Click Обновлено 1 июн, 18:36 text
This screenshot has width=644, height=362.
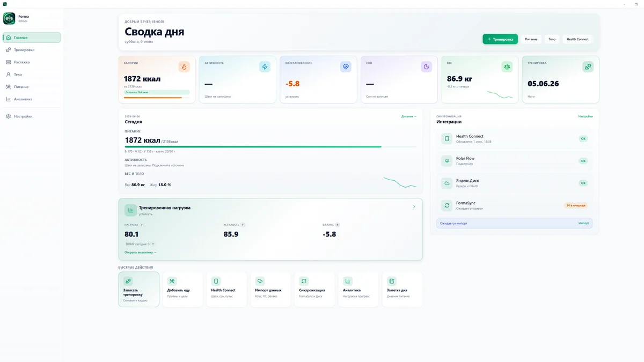pyautogui.click(x=474, y=142)
